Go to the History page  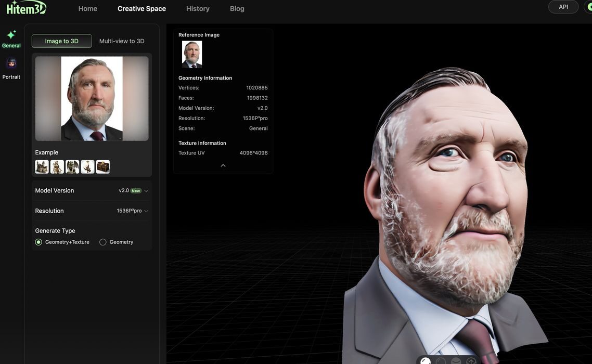pos(198,9)
